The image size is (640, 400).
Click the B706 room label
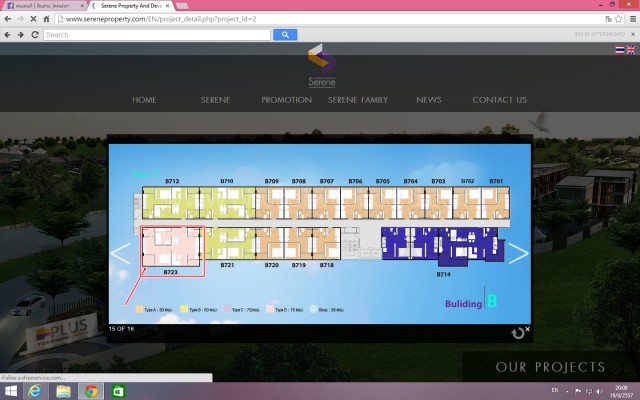tap(355, 181)
